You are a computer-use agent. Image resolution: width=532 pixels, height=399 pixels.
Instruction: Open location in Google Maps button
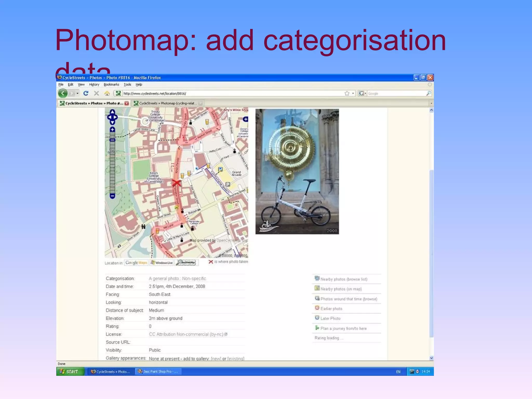click(136, 263)
